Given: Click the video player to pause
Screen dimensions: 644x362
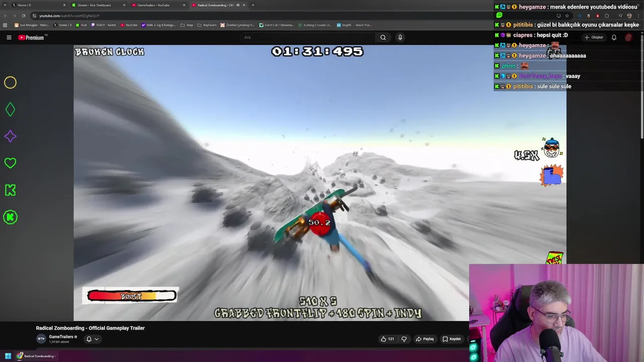Looking at the screenshot, I should [320, 183].
